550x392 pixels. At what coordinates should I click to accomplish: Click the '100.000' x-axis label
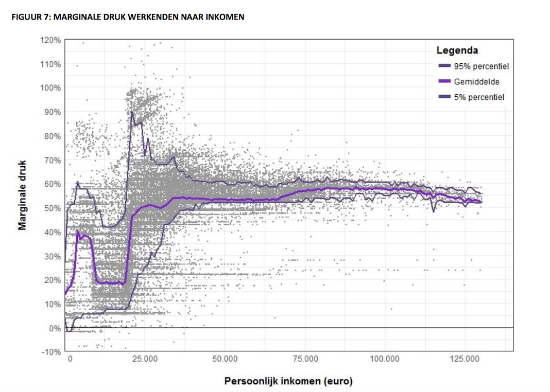click(385, 359)
